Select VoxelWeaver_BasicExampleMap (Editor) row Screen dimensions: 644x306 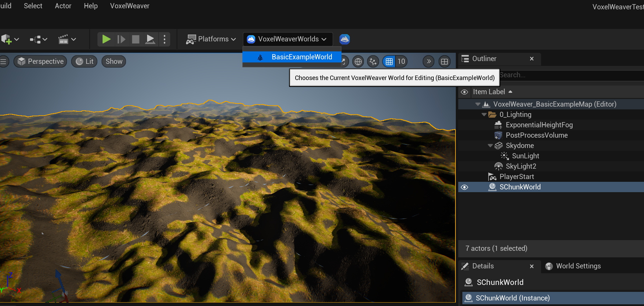(551, 104)
